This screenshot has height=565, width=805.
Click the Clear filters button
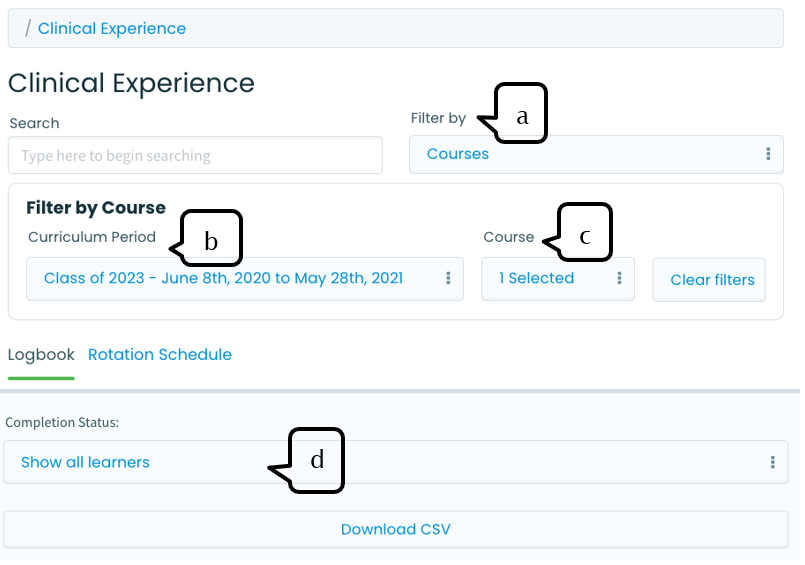[709, 280]
